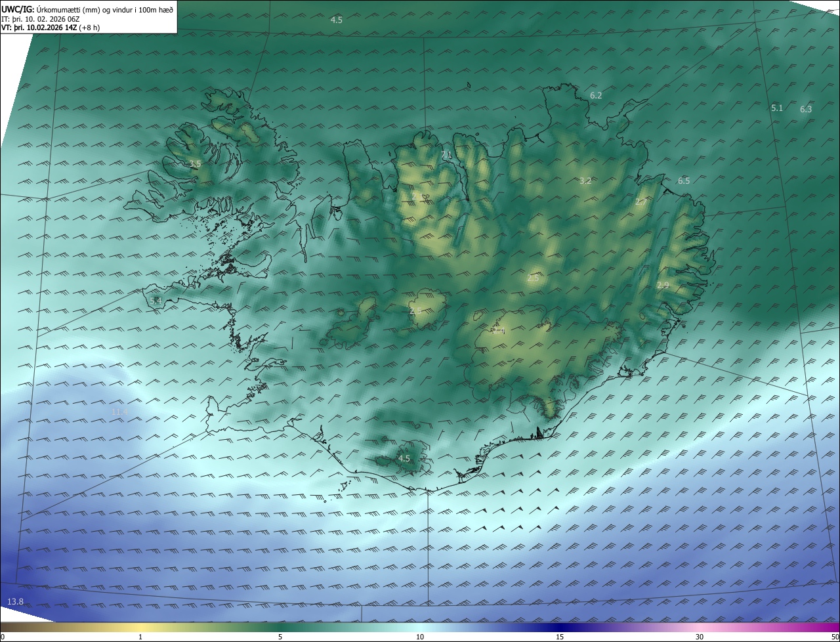Click the 5.1 value on the map
Viewport: 840px width, 642px height.
[777, 108]
